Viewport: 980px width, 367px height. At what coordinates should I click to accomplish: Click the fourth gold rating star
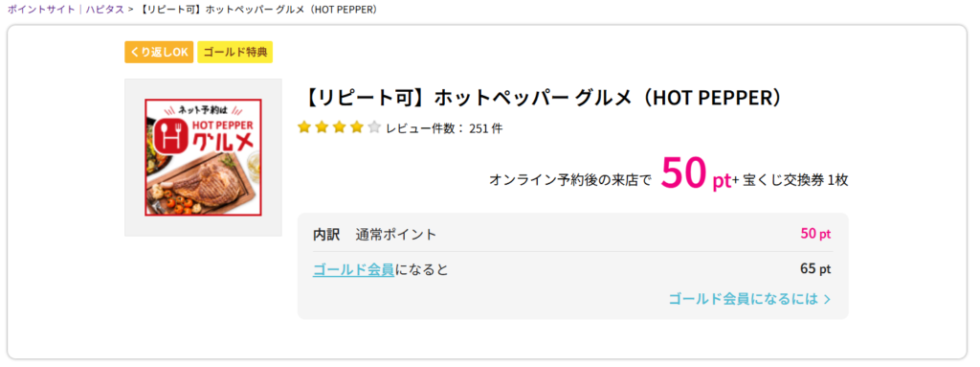click(357, 128)
